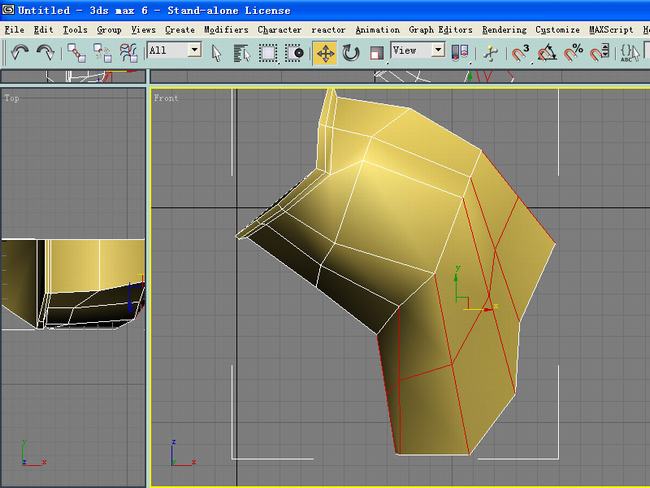Image resolution: width=650 pixels, height=488 pixels.
Task: Click the model thumbnail in Top viewport
Action: coord(73,284)
